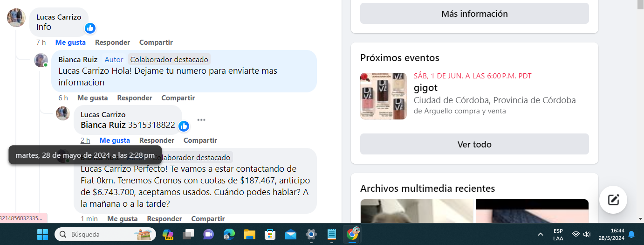Launch Copilot from the taskbar
Image resolution: width=644 pixels, height=245 pixels.
(x=167, y=234)
